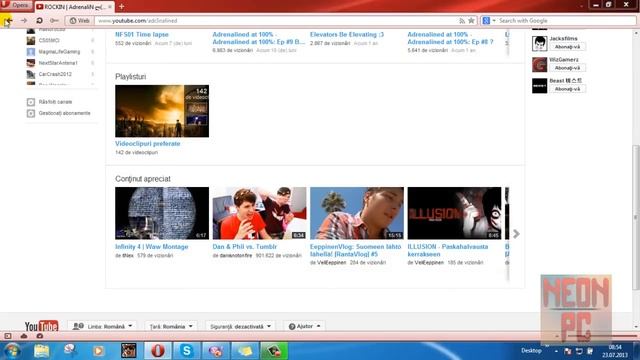Open the Opera main menu button
Image resolution: width=640 pixels, height=360 pixels.
click(16, 5)
